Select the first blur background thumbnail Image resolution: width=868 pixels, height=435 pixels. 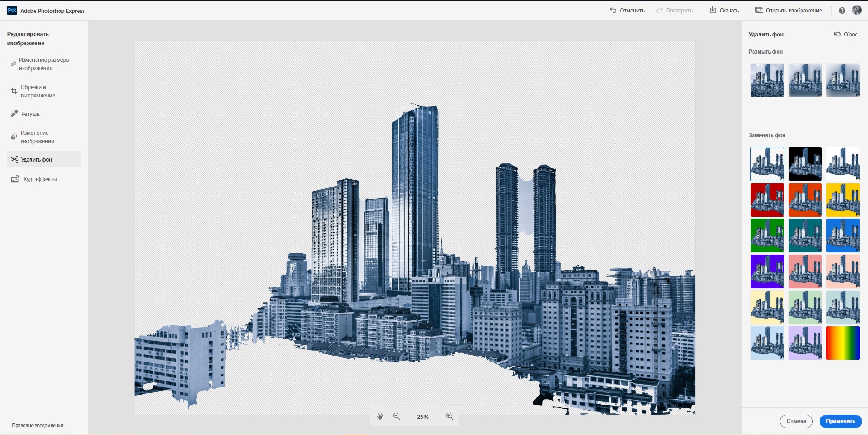[x=767, y=80]
